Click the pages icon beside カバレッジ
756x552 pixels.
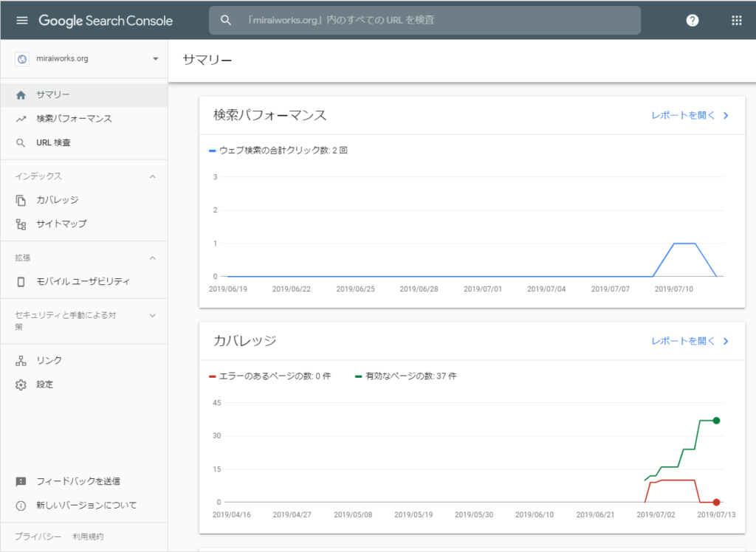pyautogui.click(x=21, y=200)
